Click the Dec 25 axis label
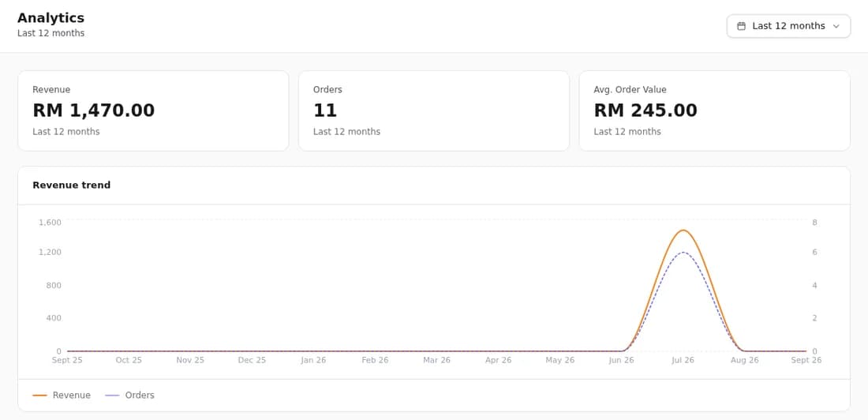The height and width of the screenshot is (420, 868). pyautogui.click(x=252, y=360)
